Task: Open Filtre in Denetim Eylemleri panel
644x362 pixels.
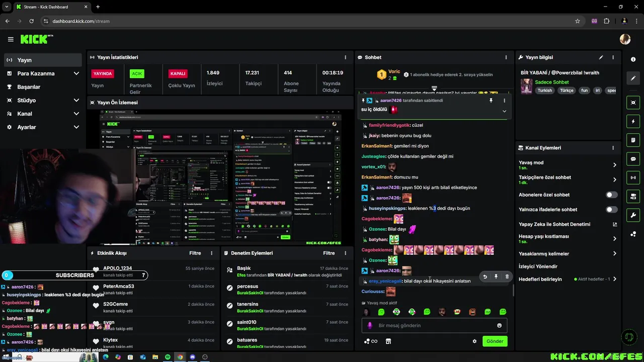Action: pyautogui.click(x=329, y=253)
